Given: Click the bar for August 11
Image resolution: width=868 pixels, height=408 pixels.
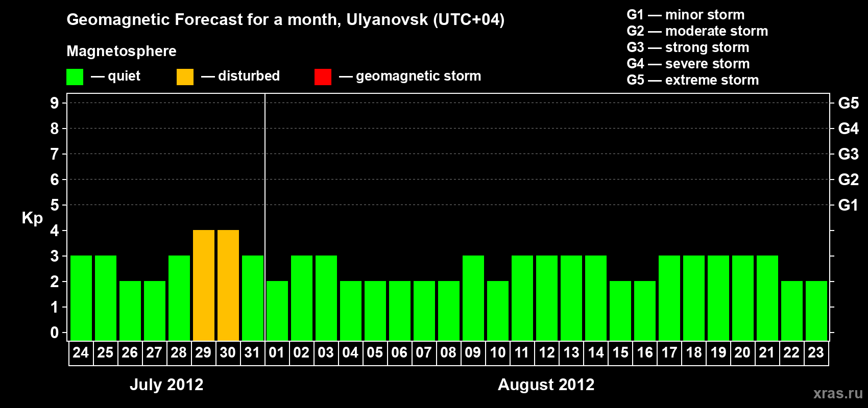Looking at the screenshot, I should click(522, 298).
